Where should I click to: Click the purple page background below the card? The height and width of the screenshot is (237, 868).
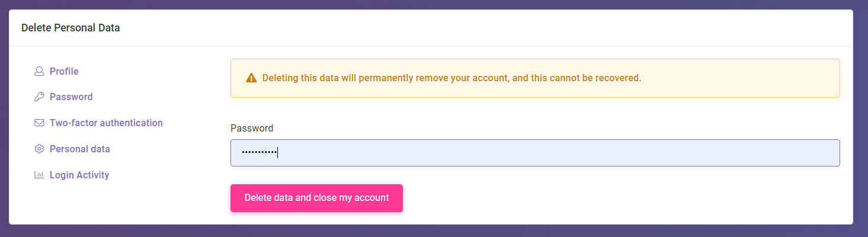point(434,231)
